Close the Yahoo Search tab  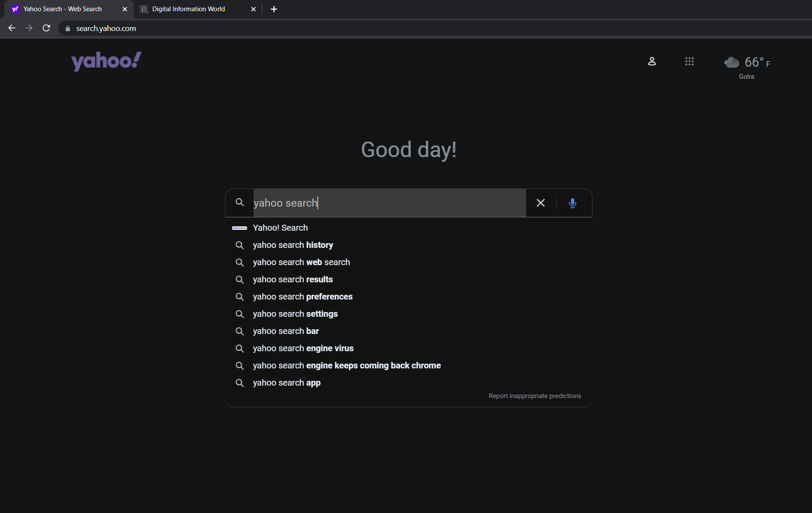125,9
